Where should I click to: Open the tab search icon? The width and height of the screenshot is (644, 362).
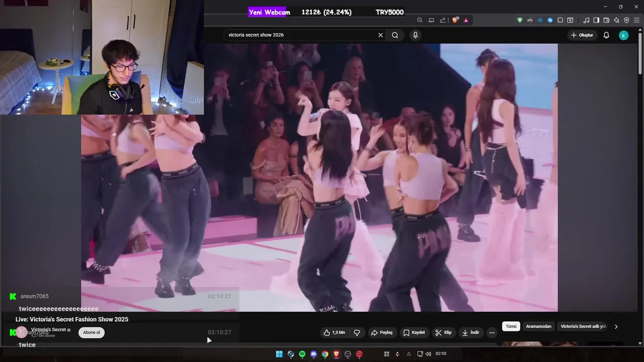point(570,20)
